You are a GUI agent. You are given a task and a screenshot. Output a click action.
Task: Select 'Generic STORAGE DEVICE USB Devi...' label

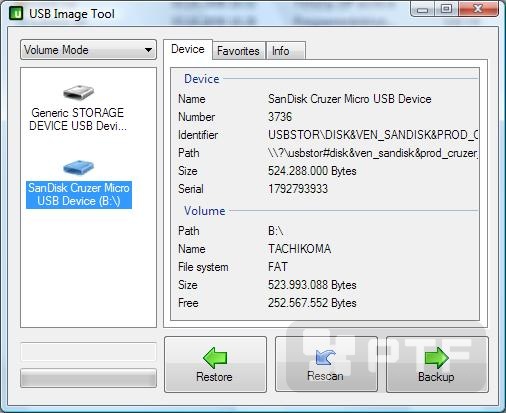(78, 119)
